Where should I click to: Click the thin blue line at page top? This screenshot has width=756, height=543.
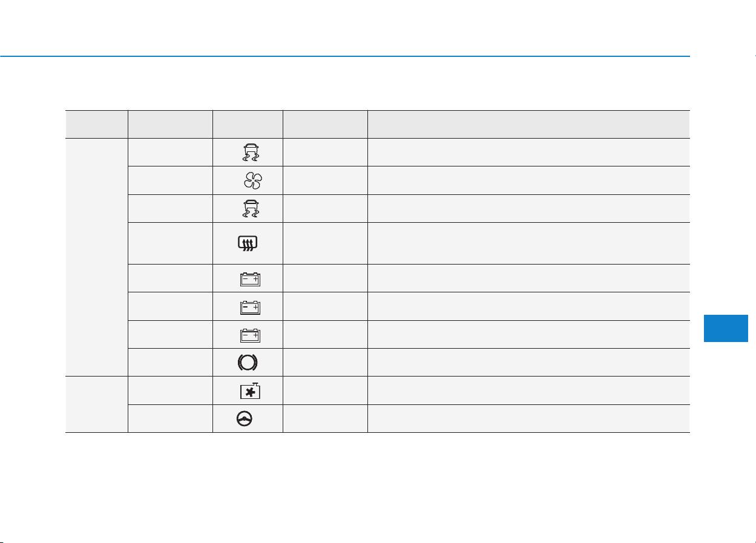[x=345, y=56]
